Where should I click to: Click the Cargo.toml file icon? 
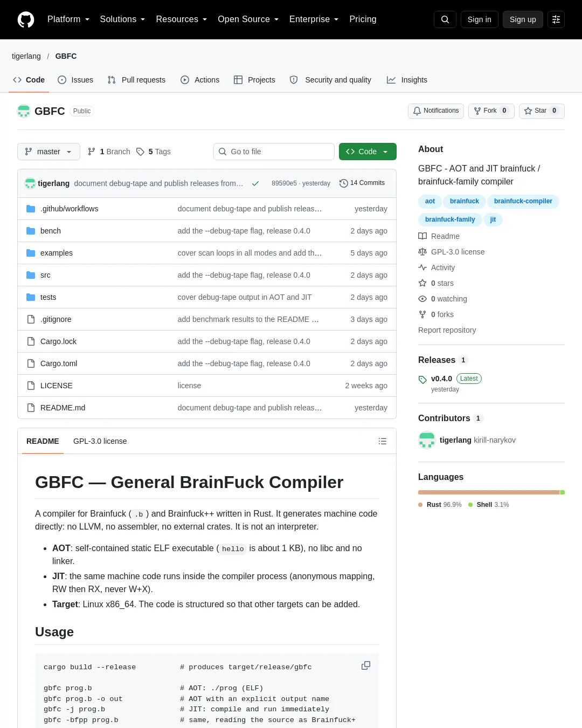[31, 363]
